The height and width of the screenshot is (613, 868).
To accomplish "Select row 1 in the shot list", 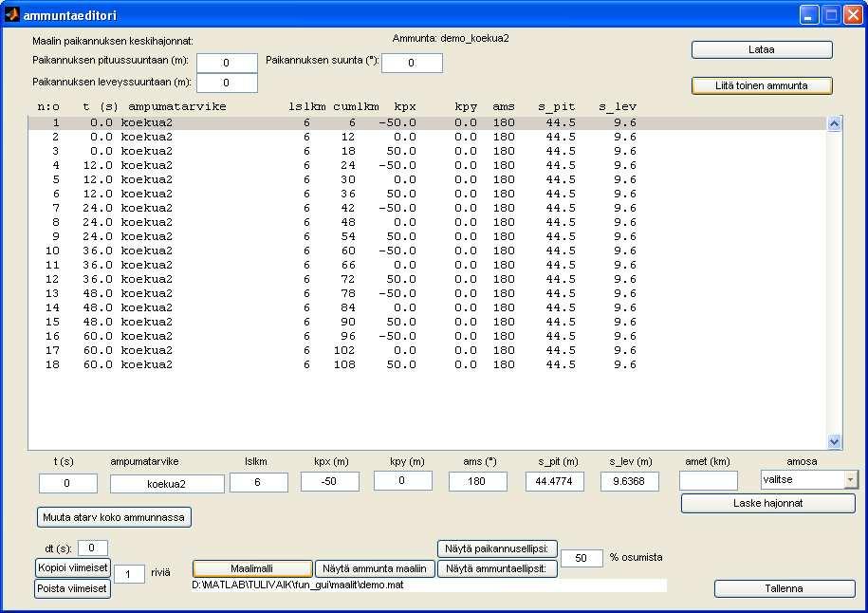I will 426,123.
